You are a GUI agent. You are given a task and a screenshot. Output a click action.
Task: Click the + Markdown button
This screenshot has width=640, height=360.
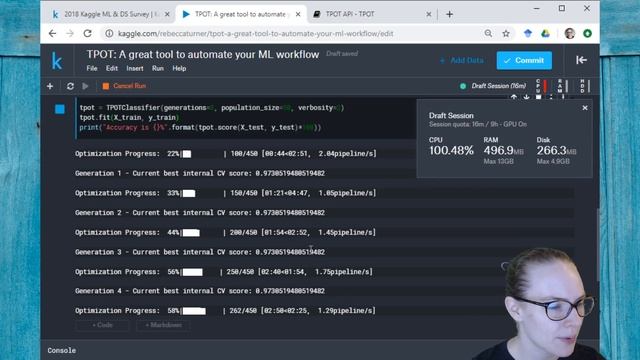[163, 325]
